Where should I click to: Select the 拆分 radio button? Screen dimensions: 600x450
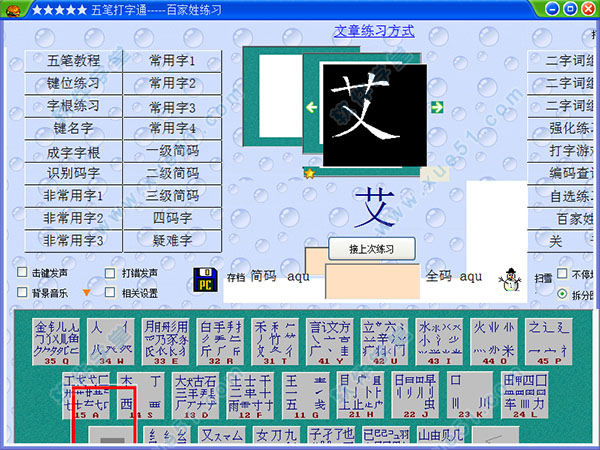pyautogui.click(x=562, y=294)
